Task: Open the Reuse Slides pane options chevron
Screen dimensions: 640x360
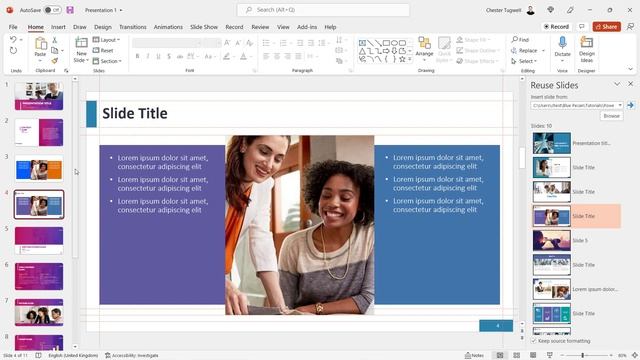Action: pyautogui.click(x=617, y=84)
